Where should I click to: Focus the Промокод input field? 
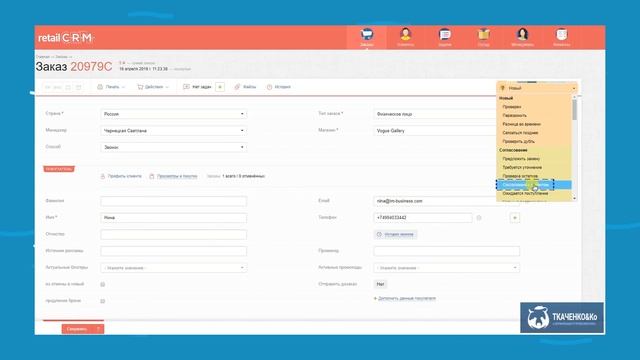tap(447, 251)
